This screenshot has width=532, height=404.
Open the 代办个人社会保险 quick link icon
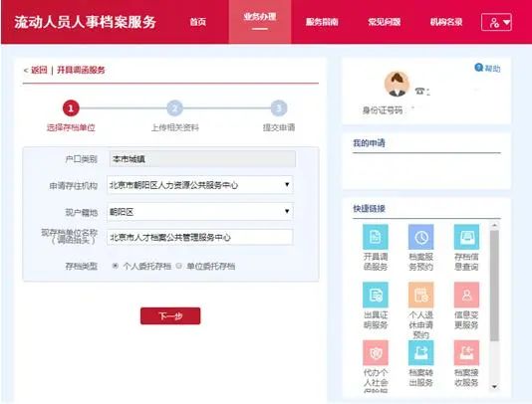376,353
